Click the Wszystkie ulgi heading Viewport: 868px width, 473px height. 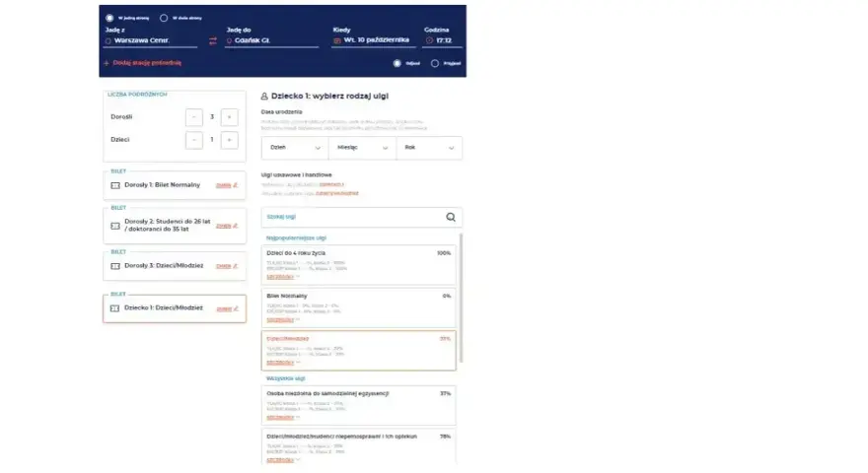(286, 379)
